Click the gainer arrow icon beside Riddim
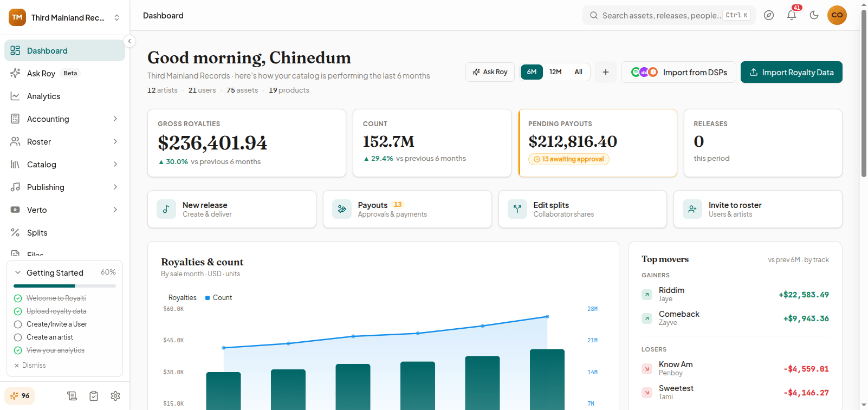Screen dimensions: 868x410 647,295
